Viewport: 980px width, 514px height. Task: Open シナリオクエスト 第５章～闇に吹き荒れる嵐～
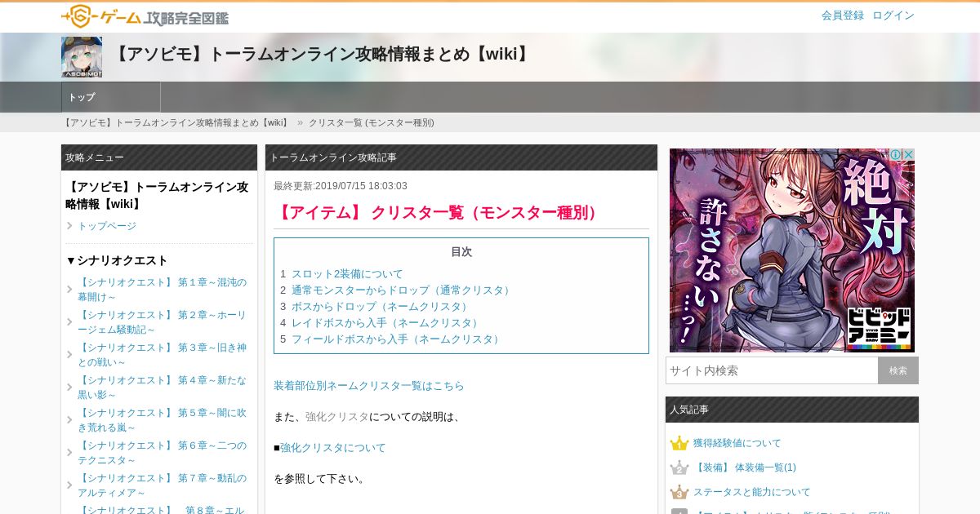pyautogui.click(x=162, y=420)
